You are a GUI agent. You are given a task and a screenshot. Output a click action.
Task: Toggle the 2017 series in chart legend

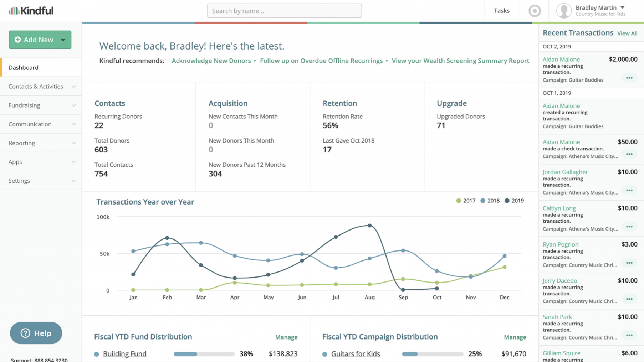click(466, 201)
